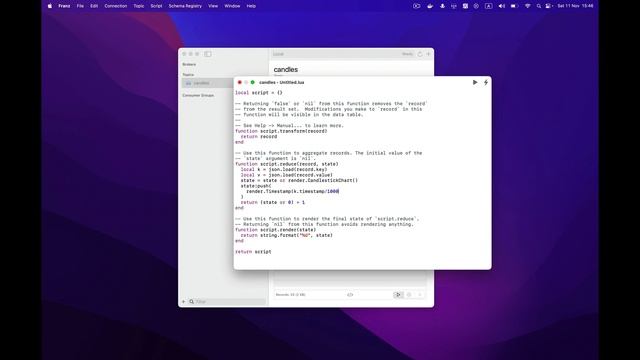This screenshot has height=360, width=640.
Task: Open the Help menu
Action: point(251,6)
